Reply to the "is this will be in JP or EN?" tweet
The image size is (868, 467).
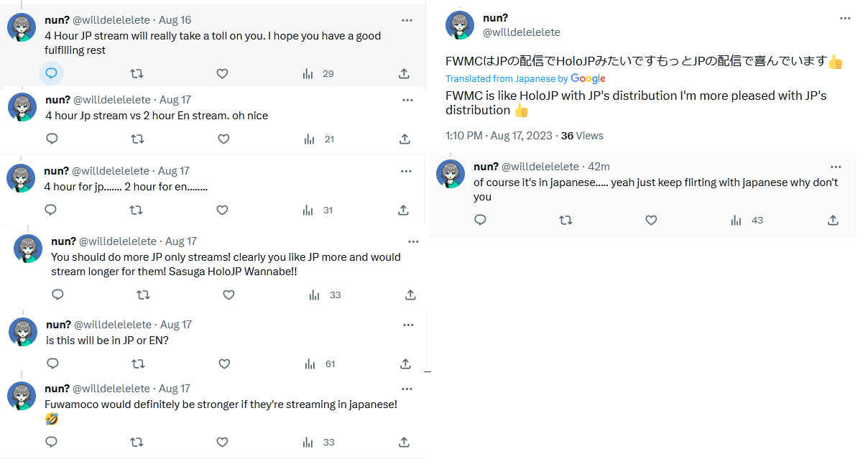tap(52, 364)
